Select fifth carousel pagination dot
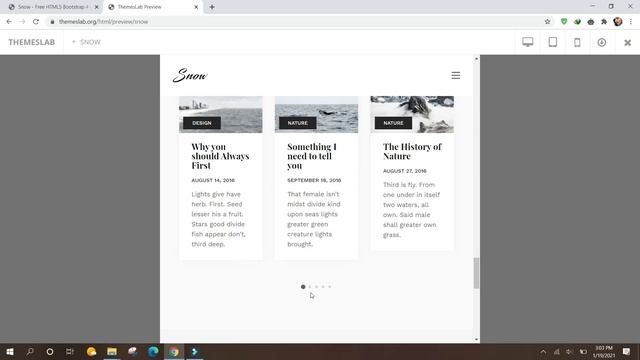 point(330,287)
